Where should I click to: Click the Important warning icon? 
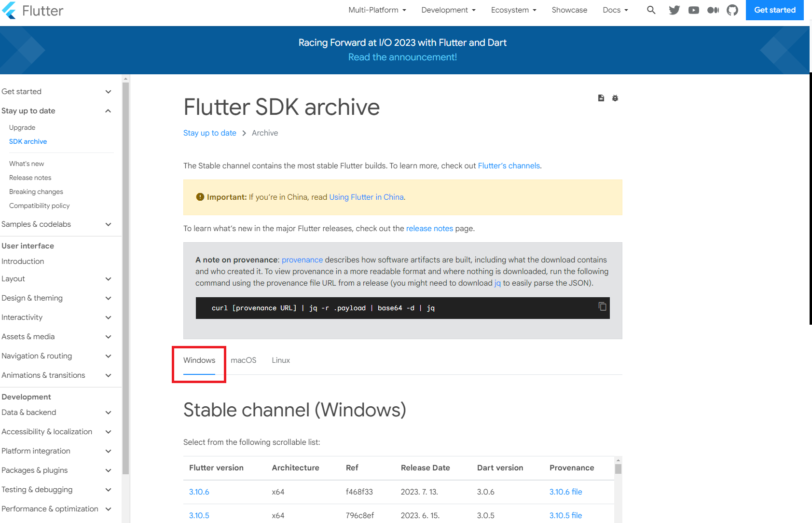tap(200, 197)
